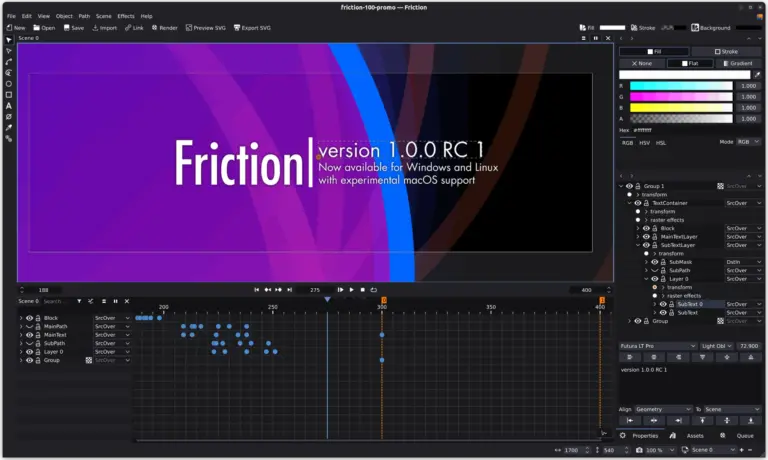The width and height of the screenshot is (768, 460).
Task: Click the Render toolbar icon
Action: pos(164,28)
